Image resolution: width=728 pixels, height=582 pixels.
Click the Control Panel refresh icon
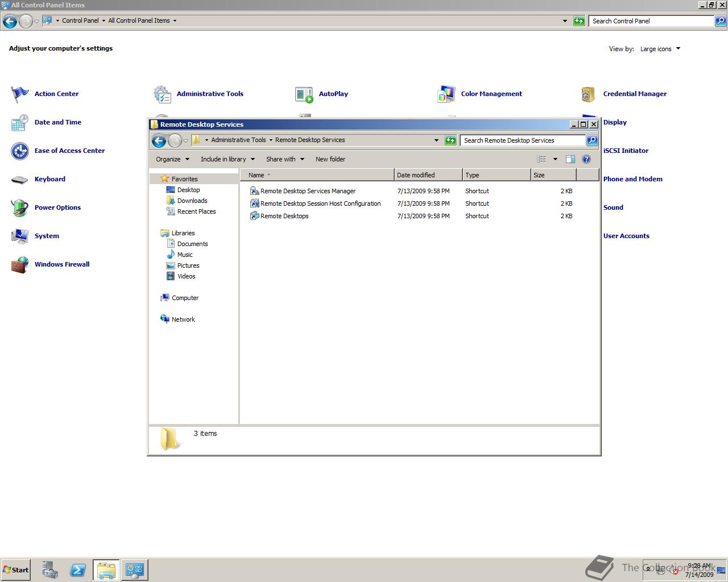(579, 21)
